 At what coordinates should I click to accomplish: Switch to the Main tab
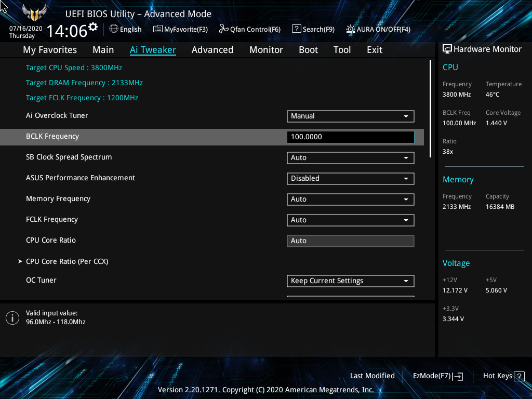point(103,50)
